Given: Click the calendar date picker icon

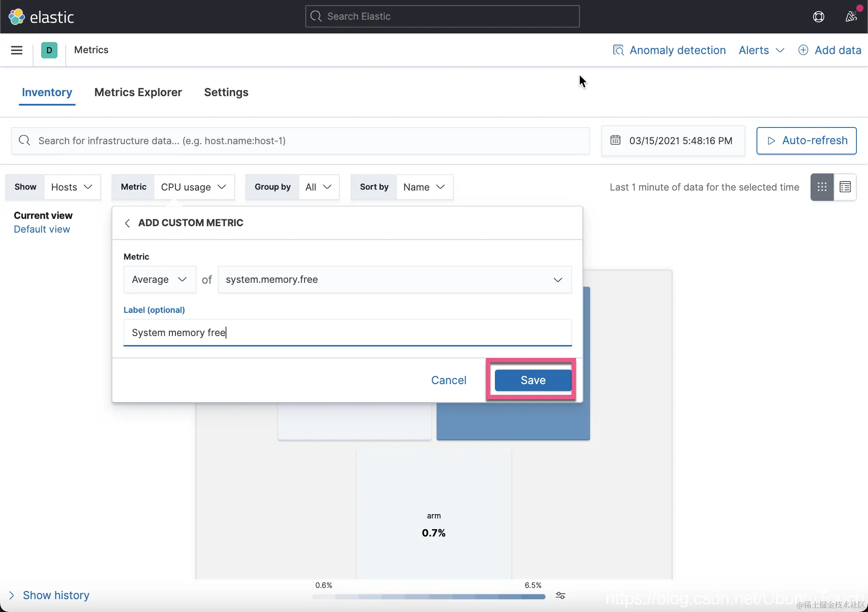Looking at the screenshot, I should 615,140.
